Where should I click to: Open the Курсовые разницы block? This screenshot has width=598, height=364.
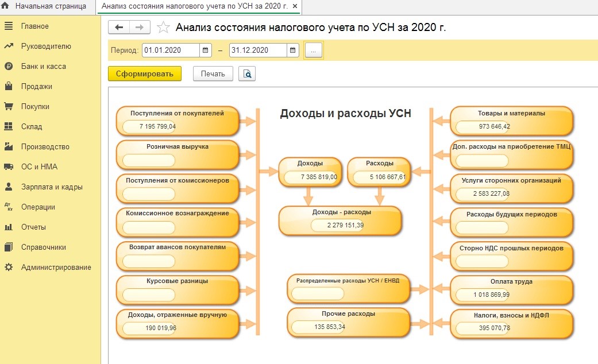(178, 289)
